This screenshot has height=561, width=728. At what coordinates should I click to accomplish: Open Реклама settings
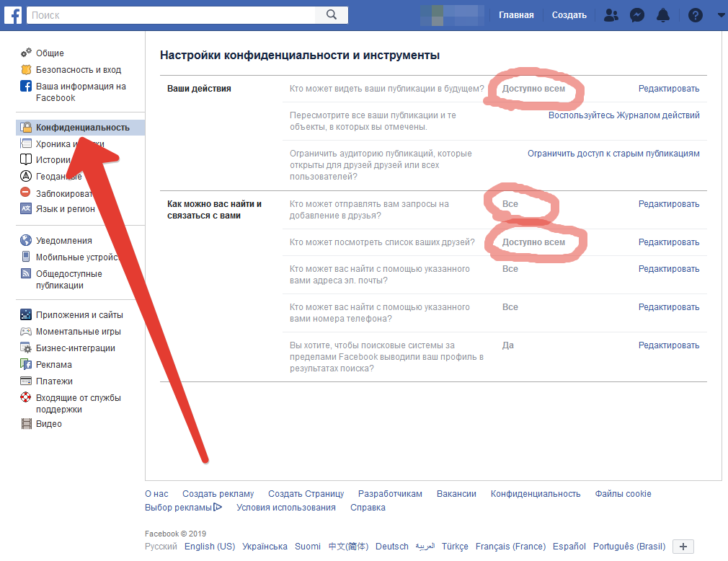tap(54, 365)
